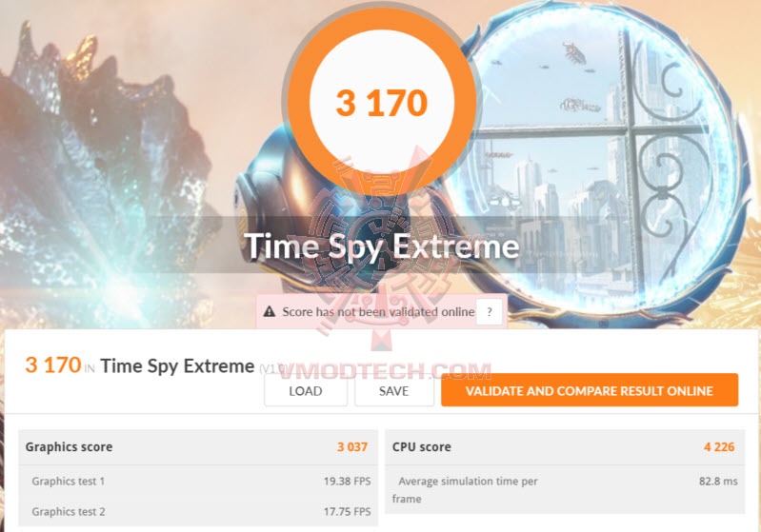
Task: Click the LOAD button
Action: click(x=306, y=390)
